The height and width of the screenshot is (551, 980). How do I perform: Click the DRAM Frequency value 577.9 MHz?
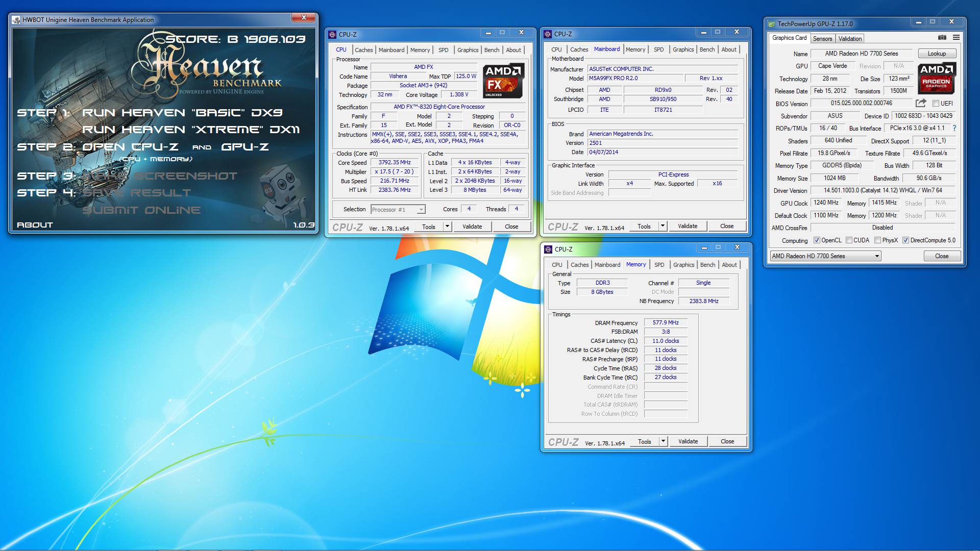[666, 322]
